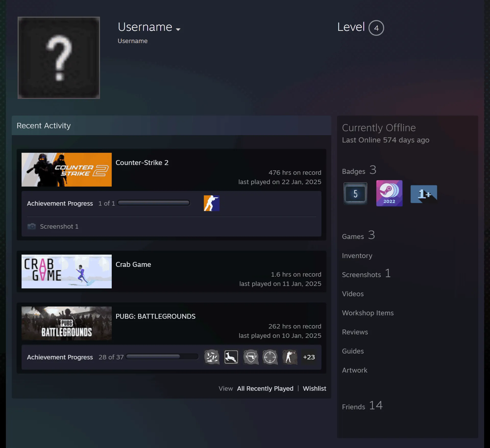Open the Inventory link

357,256
